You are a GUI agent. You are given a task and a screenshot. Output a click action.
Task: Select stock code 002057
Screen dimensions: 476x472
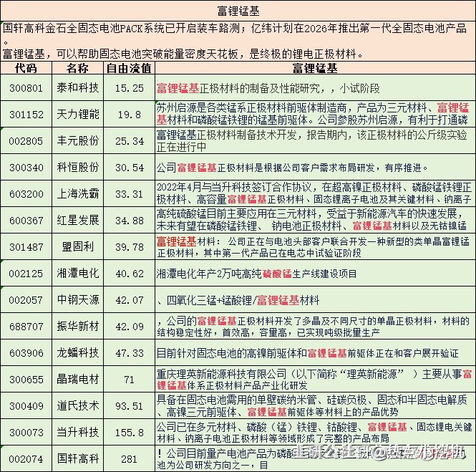pyautogui.click(x=26, y=300)
